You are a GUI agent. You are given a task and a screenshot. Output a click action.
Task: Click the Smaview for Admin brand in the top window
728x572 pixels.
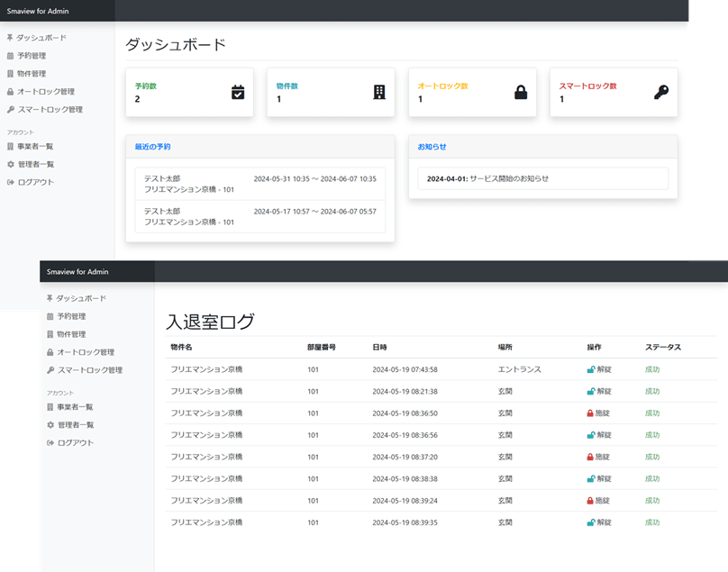click(x=38, y=11)
